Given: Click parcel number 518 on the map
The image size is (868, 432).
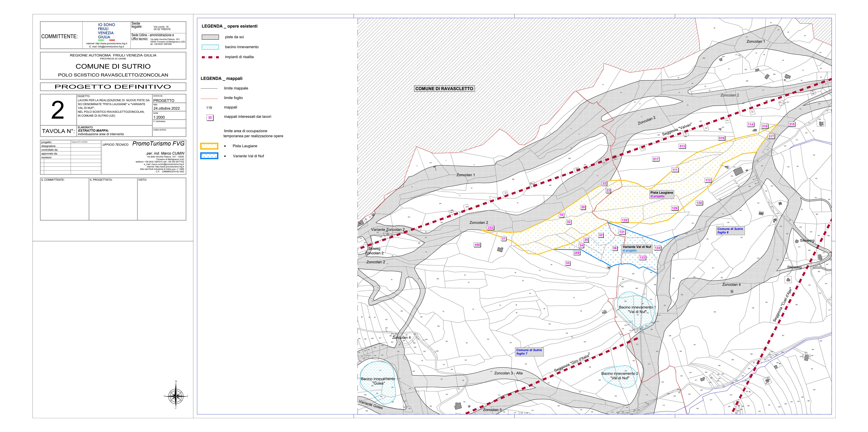Looking at the screenshot, I should [721, 138].
